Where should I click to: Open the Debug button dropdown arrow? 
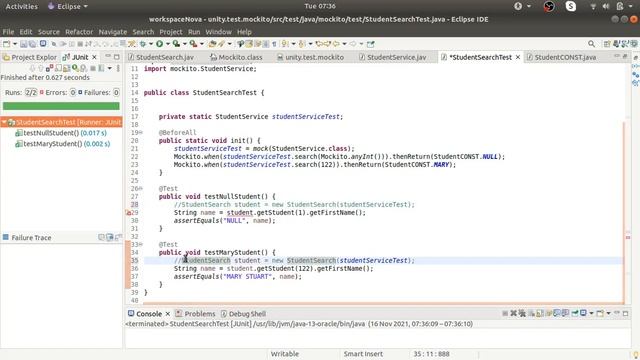(151, 44)
